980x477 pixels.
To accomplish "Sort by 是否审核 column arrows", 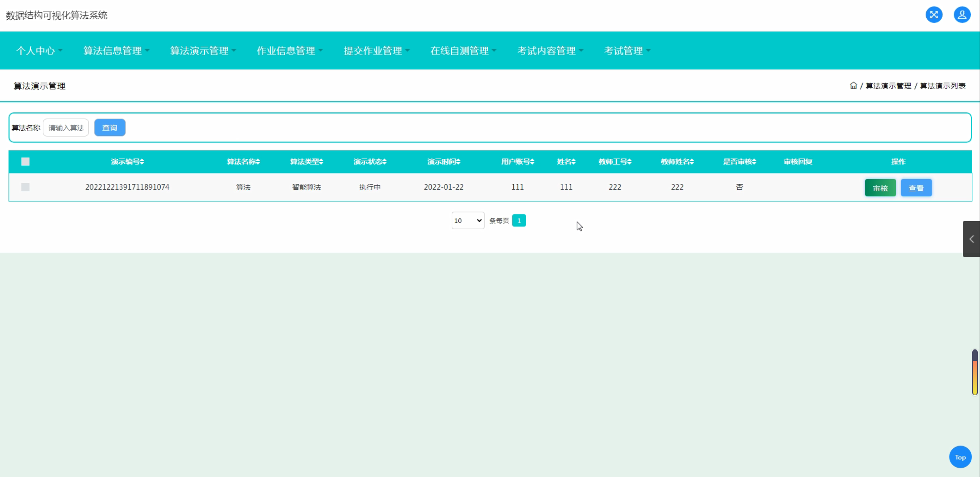I will click(x=754, y=162).
